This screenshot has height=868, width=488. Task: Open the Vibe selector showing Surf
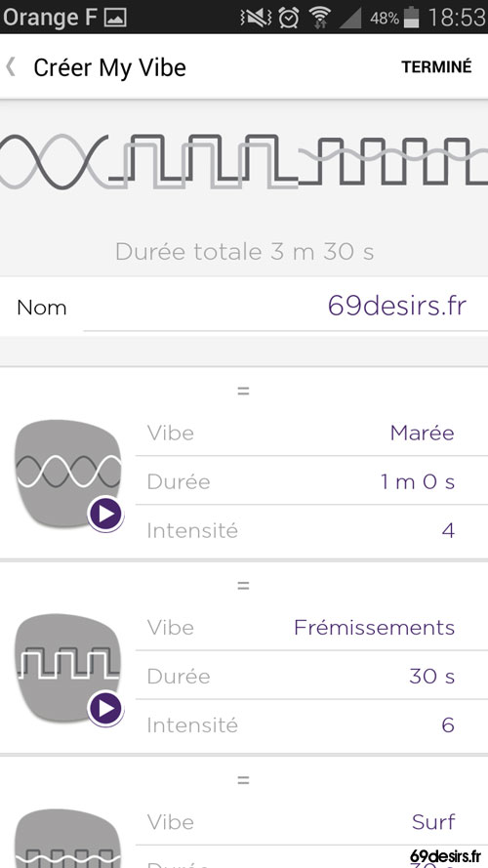(x=311, y=822)
